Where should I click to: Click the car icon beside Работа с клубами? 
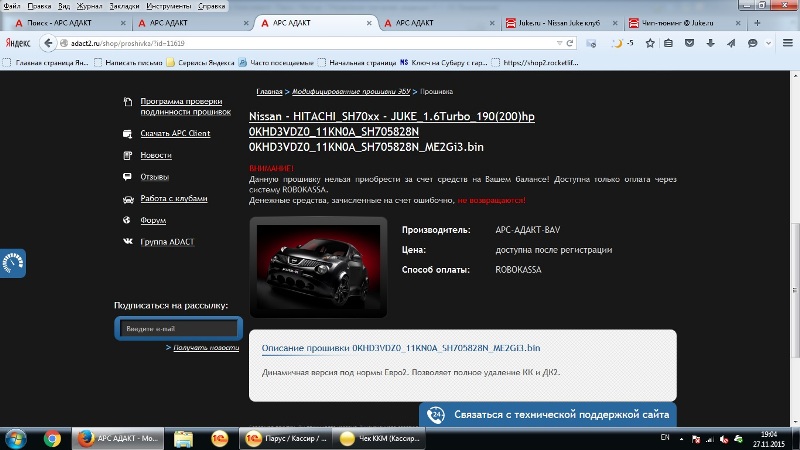[128, 199]
